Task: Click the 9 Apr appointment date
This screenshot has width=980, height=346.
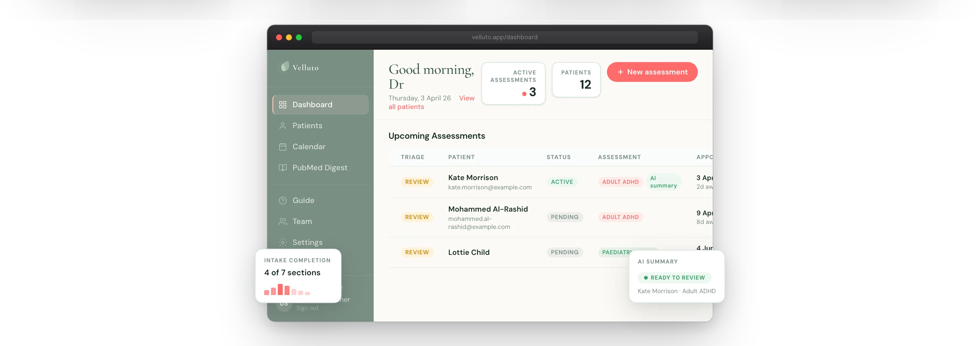Action: tap(705, 213)
